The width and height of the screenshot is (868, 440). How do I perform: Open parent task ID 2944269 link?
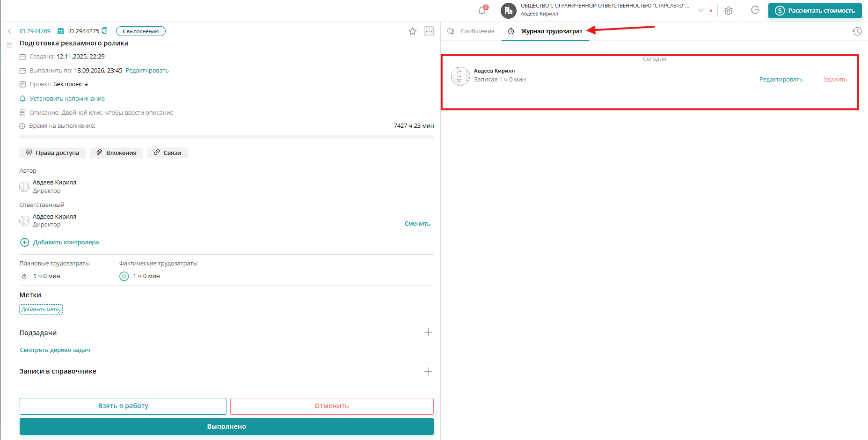[35, 31]
